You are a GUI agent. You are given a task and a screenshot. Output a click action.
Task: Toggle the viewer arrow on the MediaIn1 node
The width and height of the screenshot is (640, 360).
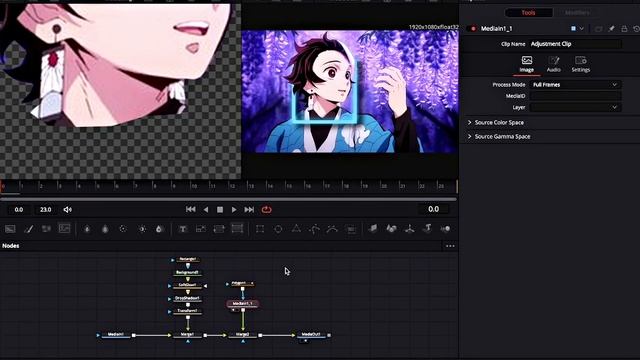(98, 335)
